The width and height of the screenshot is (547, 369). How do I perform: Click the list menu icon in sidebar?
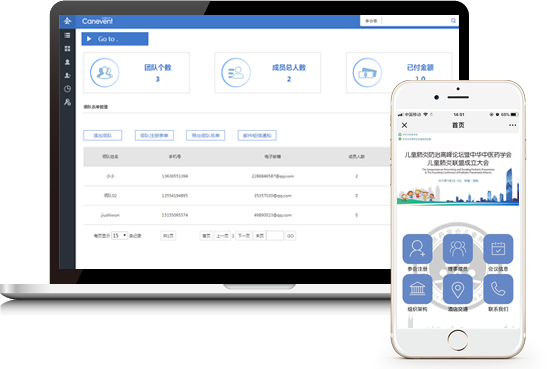tap(67, 35)
